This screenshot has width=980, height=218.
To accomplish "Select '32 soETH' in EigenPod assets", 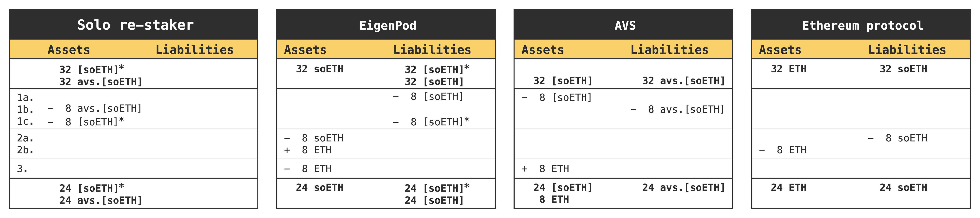I will pyautogui.click(x=320, y=69).
